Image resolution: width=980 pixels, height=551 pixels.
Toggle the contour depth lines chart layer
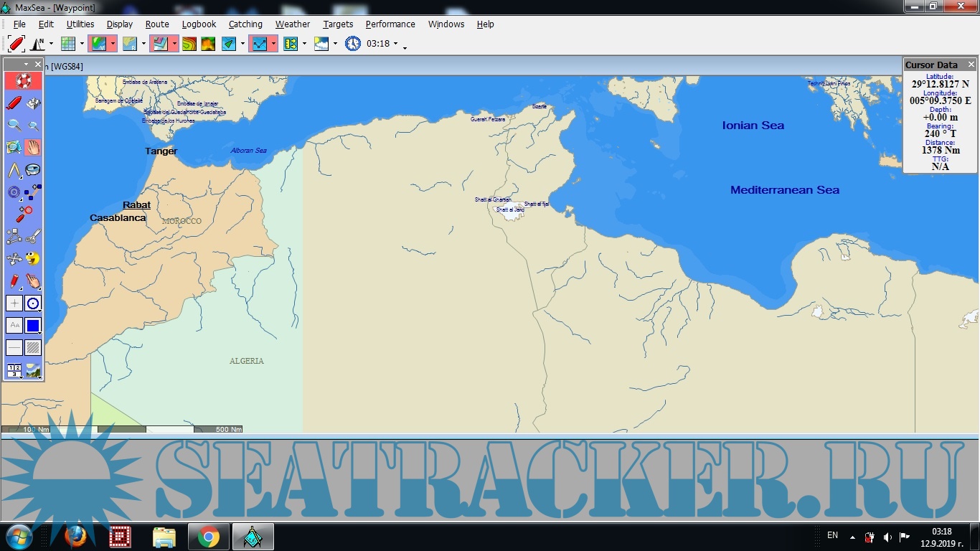189,44
